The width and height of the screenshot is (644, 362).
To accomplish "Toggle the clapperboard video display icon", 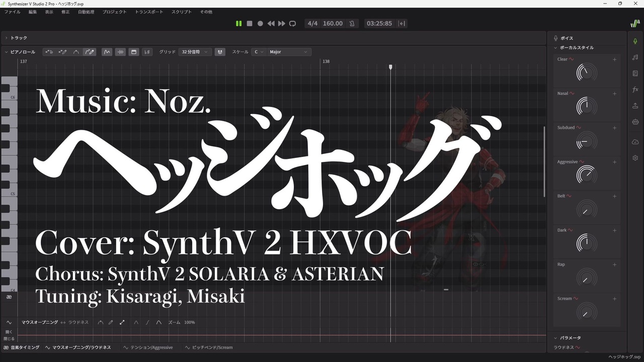I will [x=134, y=52].
